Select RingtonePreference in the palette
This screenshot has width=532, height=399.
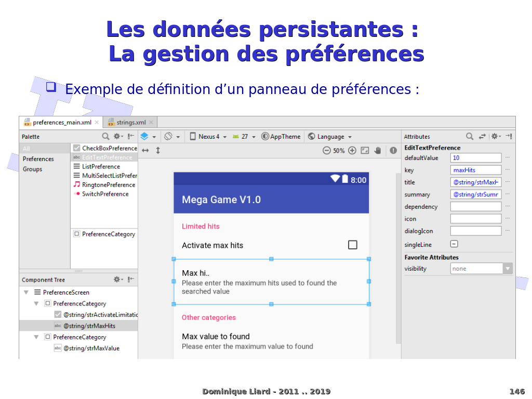108,185
